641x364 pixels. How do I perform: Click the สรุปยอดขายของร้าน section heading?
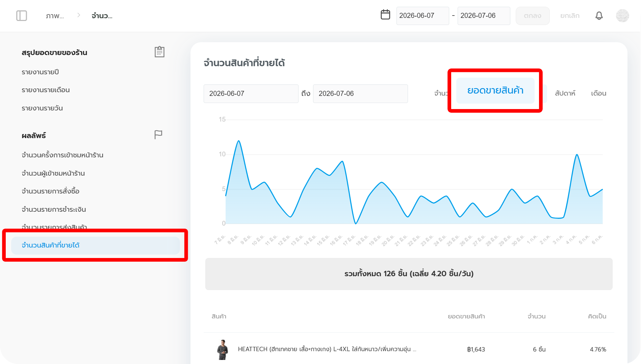(x=54, y=53)
